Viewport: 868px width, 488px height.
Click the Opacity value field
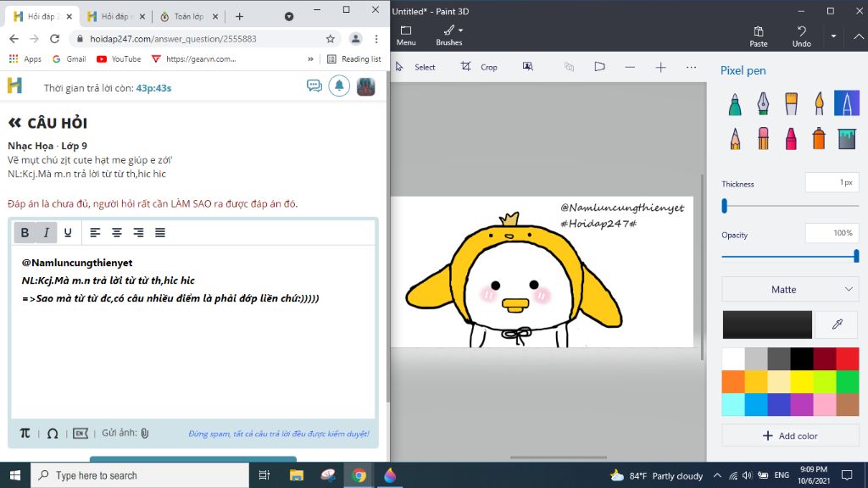pyautogui.click(x=832, y=234)
